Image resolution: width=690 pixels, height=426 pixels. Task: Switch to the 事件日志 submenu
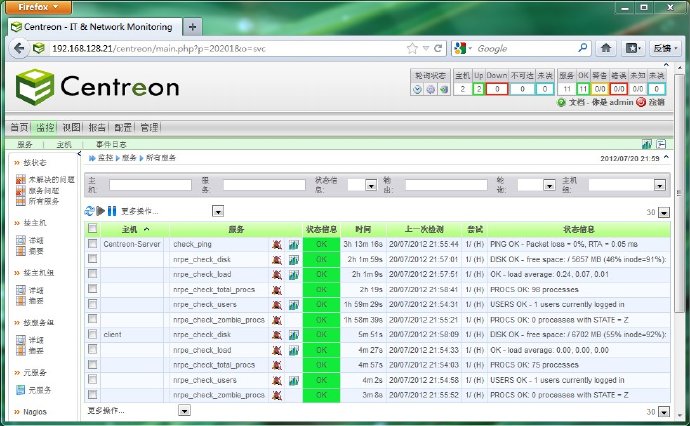point(111,144)
